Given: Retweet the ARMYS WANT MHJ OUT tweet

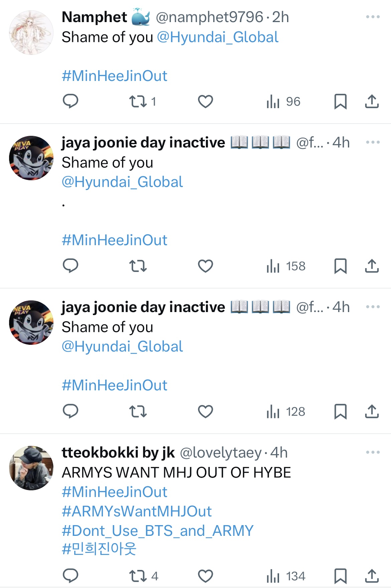Looking at the screenshot, I should 138,576.
